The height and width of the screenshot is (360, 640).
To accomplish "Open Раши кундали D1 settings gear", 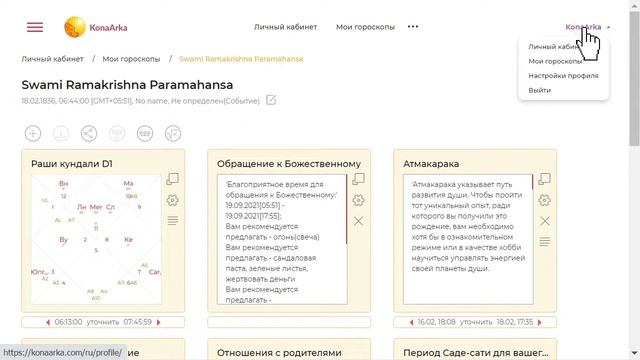I will (x=173, y=200).
